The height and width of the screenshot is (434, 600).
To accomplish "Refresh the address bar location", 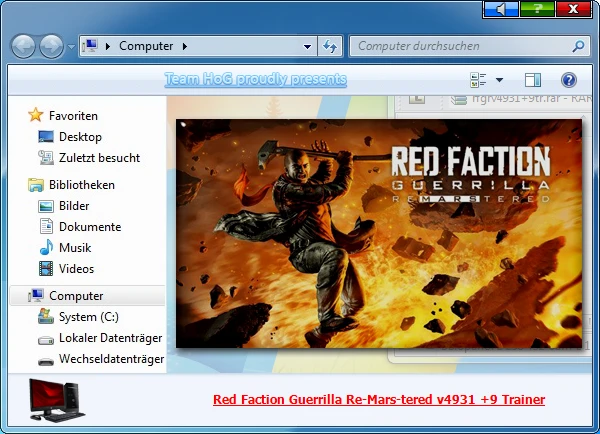I will pyautogui.click(x=329, y=47).
